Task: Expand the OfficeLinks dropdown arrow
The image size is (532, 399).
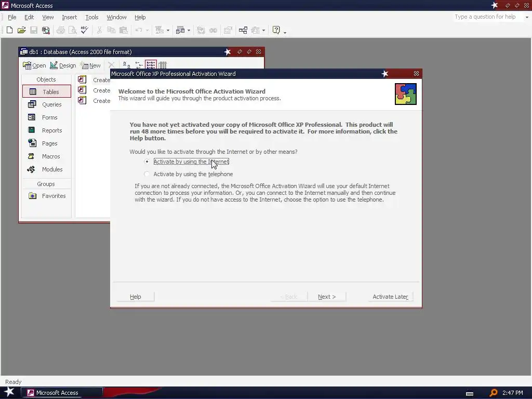Action: coord(168,30)
